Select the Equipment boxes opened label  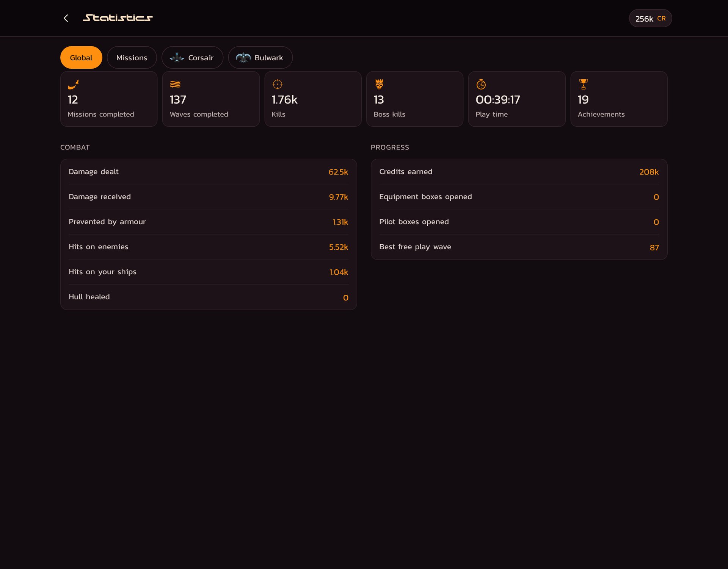(425, 196)
